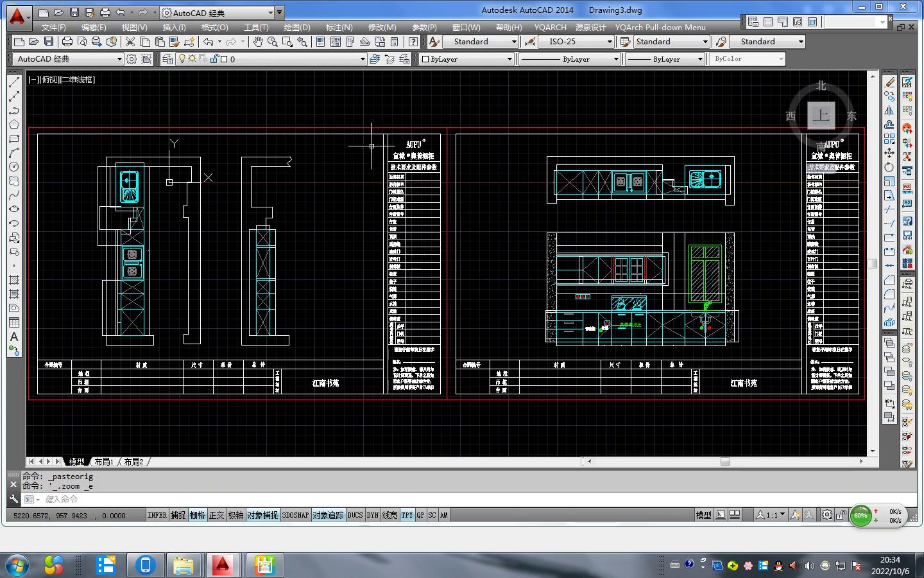Toggle 正交 ortho mode in status bar
The image size is (924, 578).
(x=216, y=515)
